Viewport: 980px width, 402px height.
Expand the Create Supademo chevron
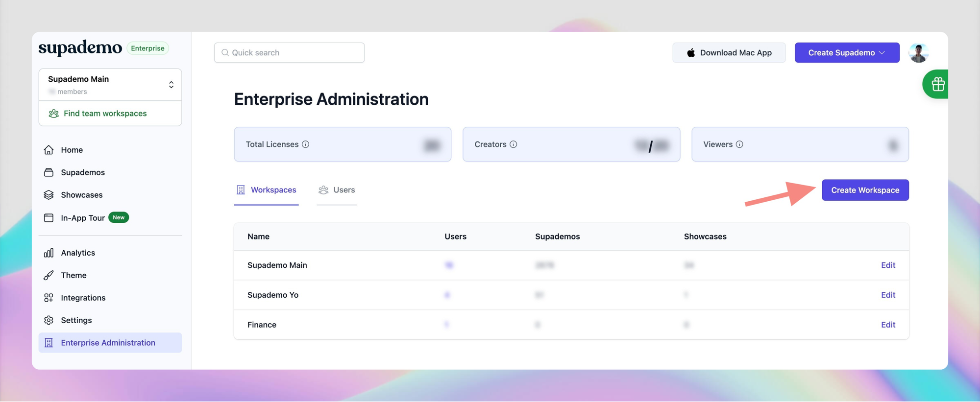pos(882,52)
